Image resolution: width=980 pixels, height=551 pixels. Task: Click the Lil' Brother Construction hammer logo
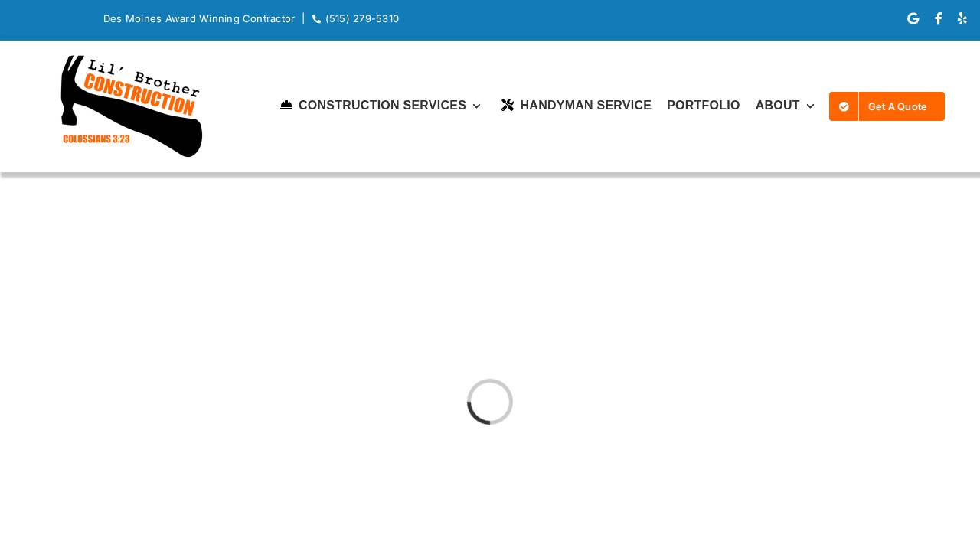point(131,105)
